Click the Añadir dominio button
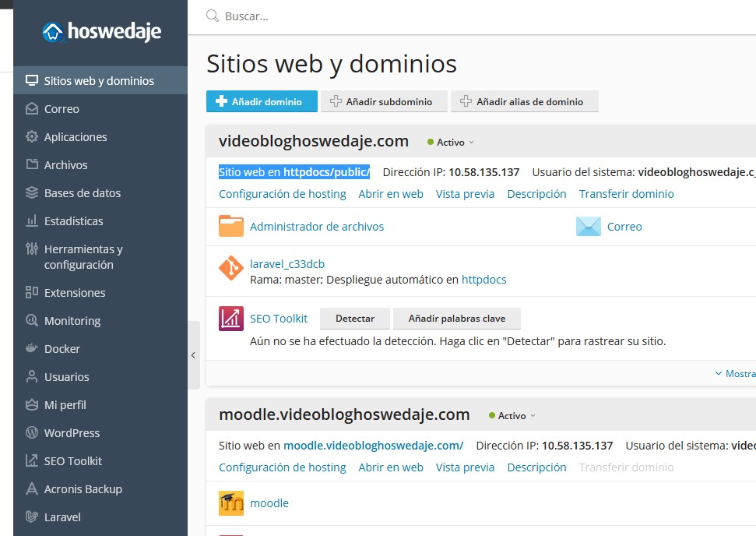This screenshot has width=756, height=536. (x=262, y=101)
